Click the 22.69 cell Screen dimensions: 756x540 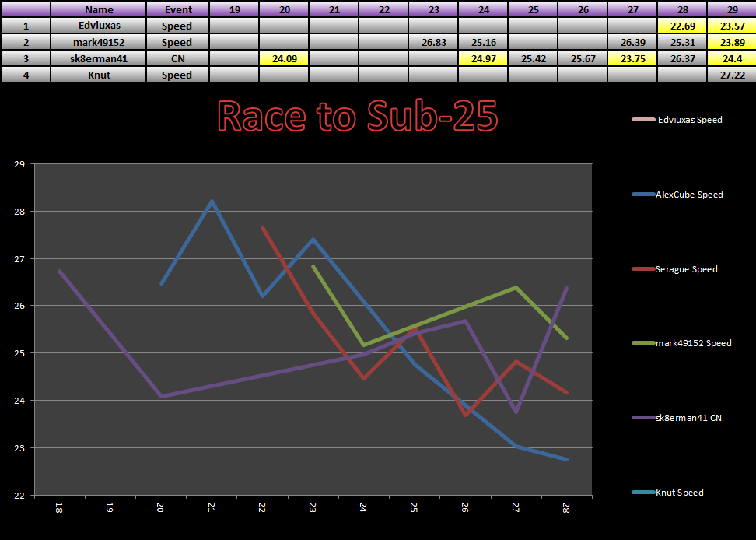(682, 26)
